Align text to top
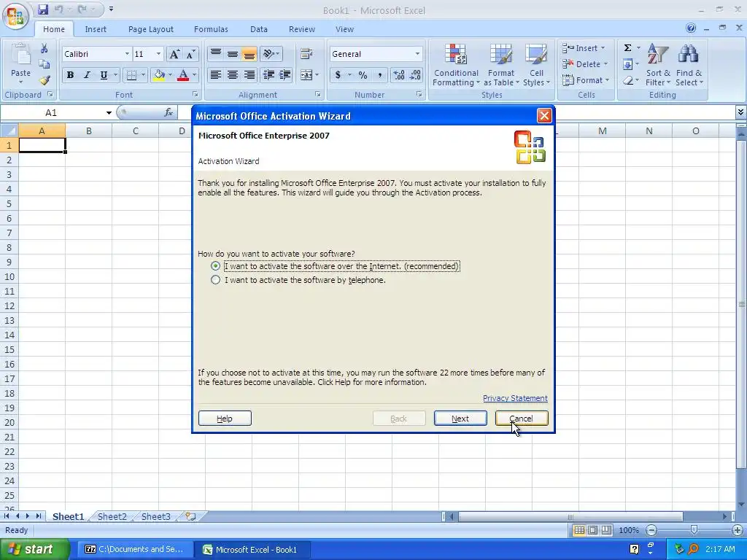 click(216, 54)
